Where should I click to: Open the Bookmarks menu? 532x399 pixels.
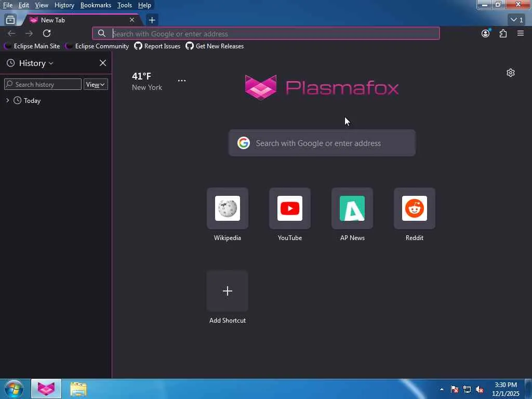(96, 5)
